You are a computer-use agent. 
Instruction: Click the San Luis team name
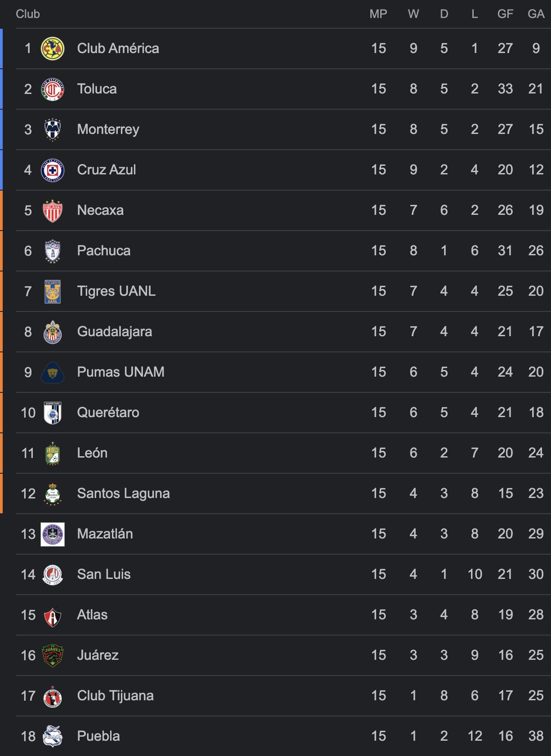pos(104,574)
